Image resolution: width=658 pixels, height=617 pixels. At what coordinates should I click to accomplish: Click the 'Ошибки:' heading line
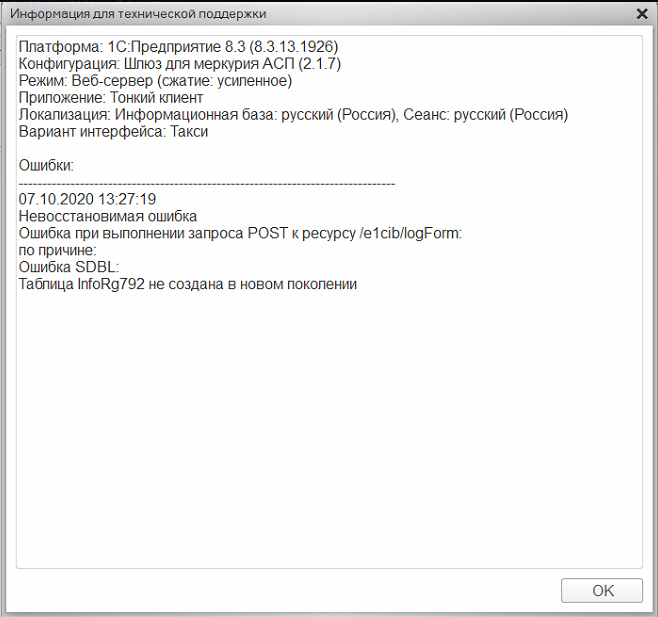point(46,165)
